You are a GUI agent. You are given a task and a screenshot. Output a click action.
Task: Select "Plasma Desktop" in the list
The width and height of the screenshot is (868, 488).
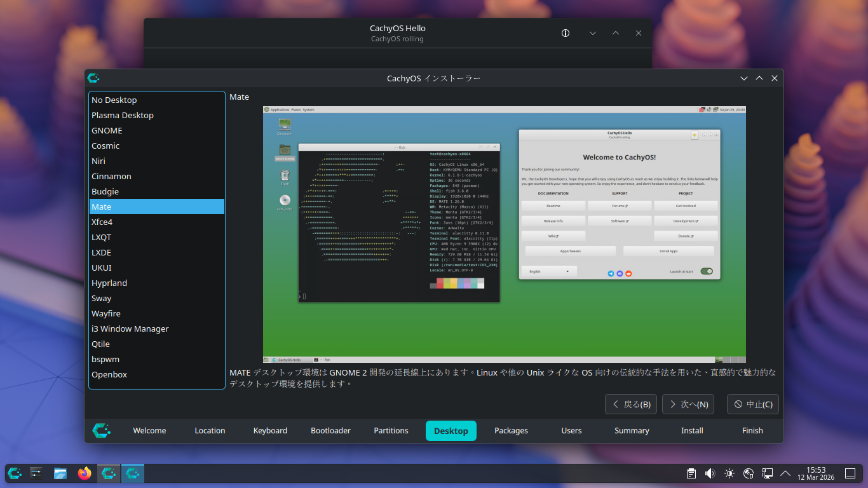coord(157,115)
